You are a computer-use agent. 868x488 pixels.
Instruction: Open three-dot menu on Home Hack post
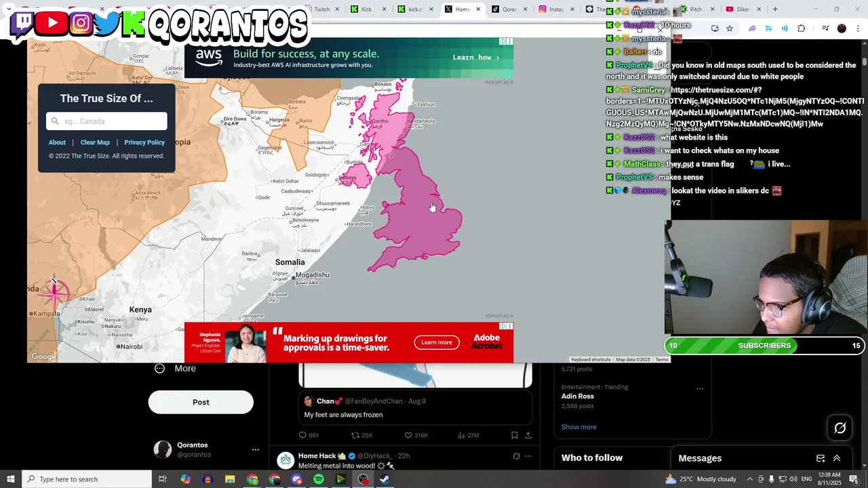point(528,456)
